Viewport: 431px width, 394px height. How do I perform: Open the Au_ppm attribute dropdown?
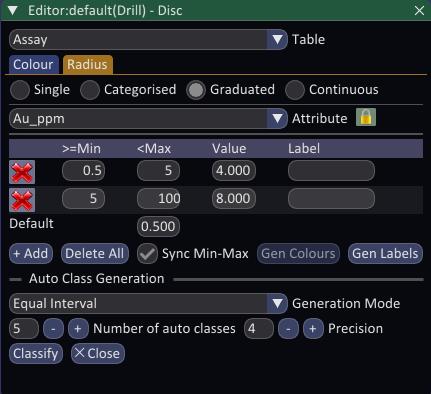[x=148, y=118]
